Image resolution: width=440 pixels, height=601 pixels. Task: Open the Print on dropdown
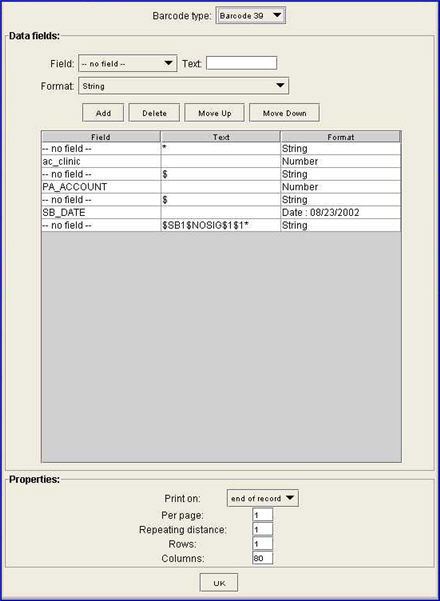[x=263, y=498]
